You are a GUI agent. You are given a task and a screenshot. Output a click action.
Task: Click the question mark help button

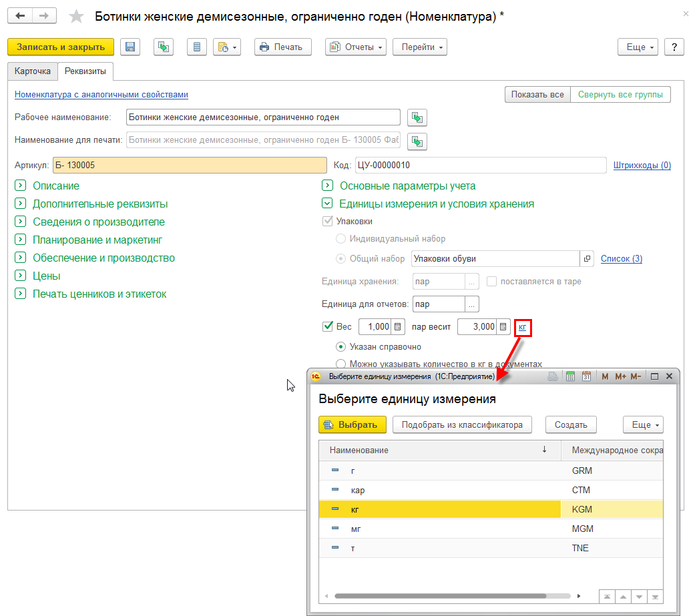(x=674, y=47)
